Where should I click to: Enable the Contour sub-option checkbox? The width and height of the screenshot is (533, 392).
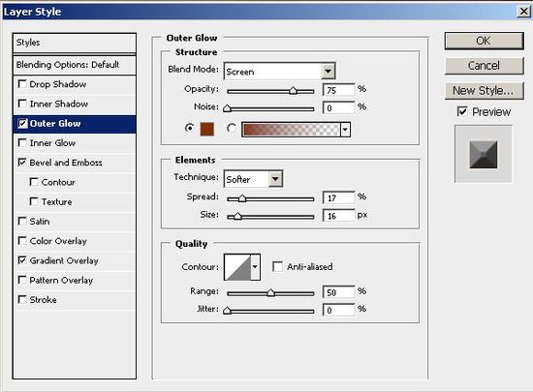point(34,182)
